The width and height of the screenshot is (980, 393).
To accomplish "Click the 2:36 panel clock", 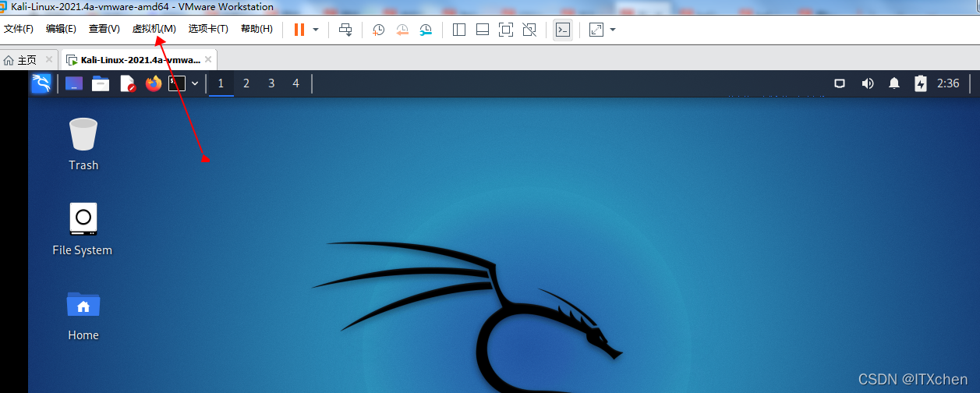I will tap(948, 83).
